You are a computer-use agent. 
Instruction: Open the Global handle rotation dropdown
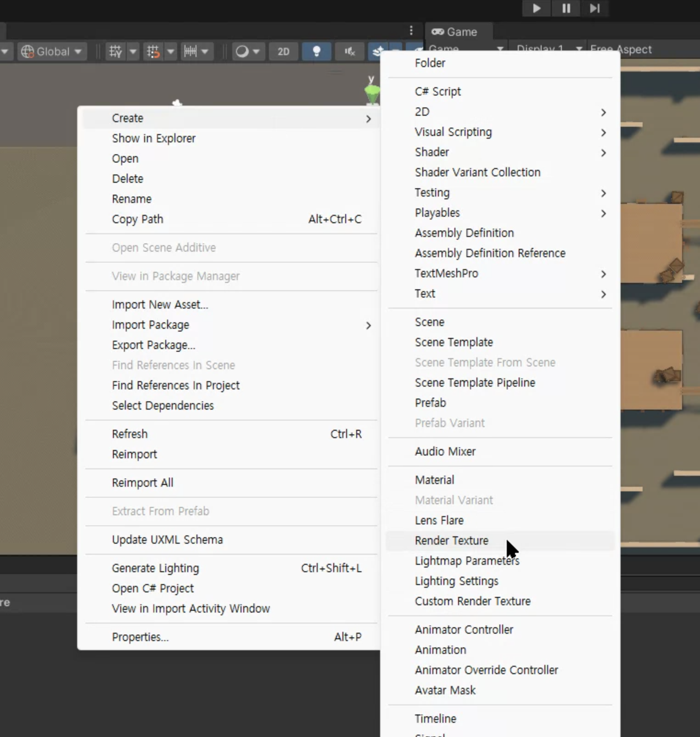[52, 51]
